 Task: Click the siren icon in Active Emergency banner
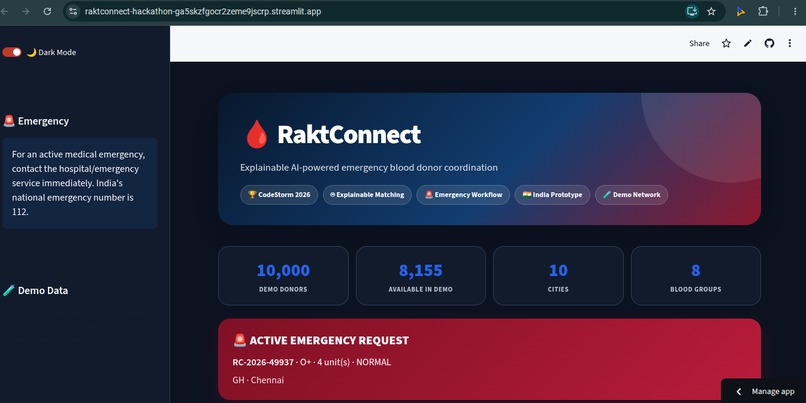coord(240,340)
